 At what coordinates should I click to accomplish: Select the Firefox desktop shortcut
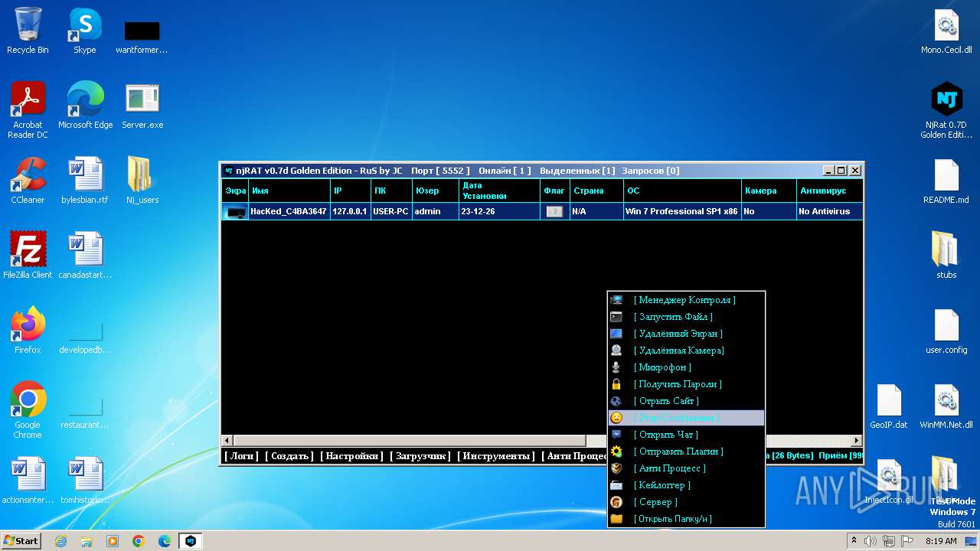pyautogui.click(x=28, y=331)
